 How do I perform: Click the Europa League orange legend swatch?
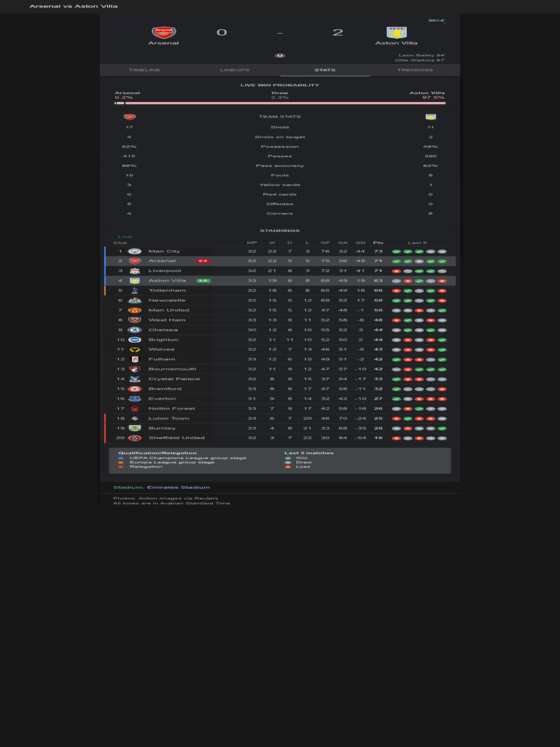[x=120, y=462]
